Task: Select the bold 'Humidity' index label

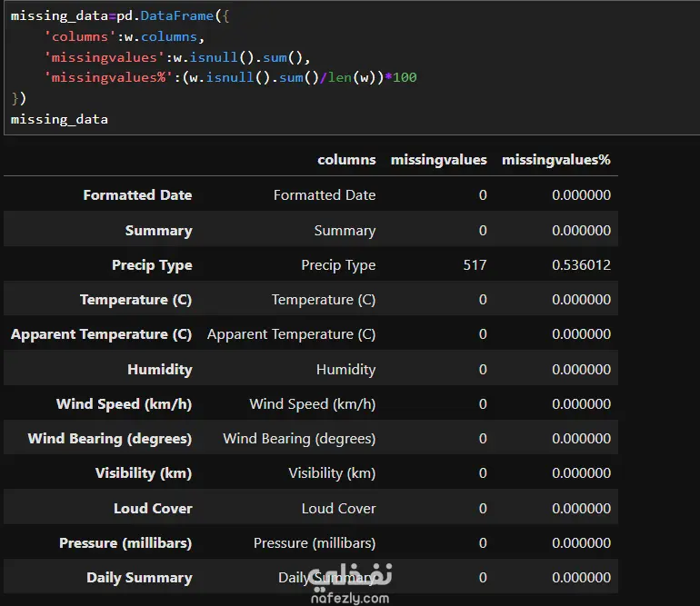Action: (160, 370)
